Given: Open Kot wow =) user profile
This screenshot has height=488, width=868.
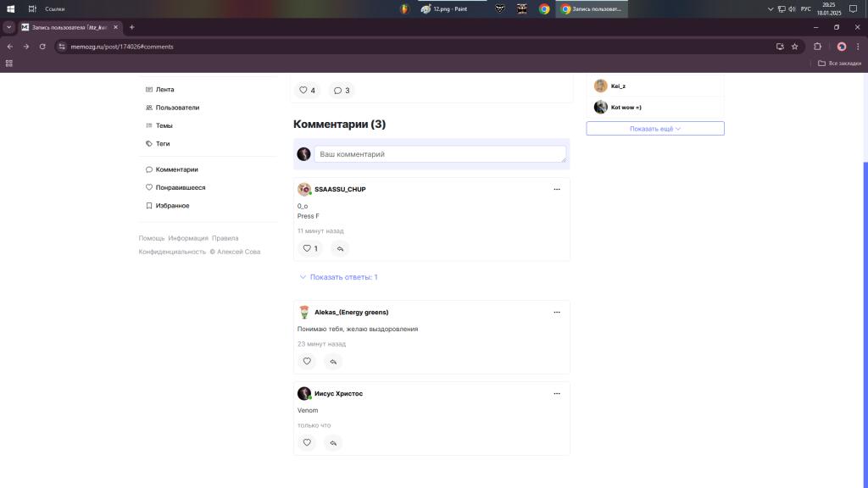Looking at the screenshot, I should (626, 108).
